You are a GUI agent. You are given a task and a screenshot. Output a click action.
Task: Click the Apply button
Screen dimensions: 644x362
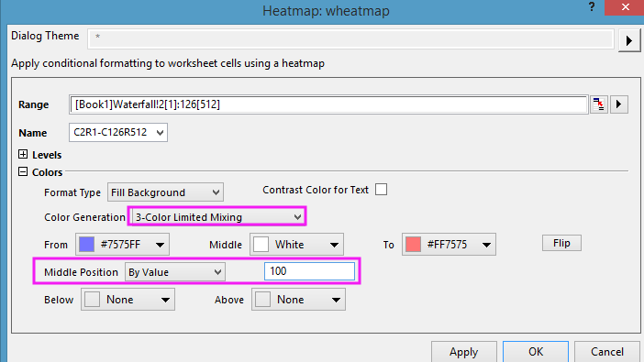463,352
